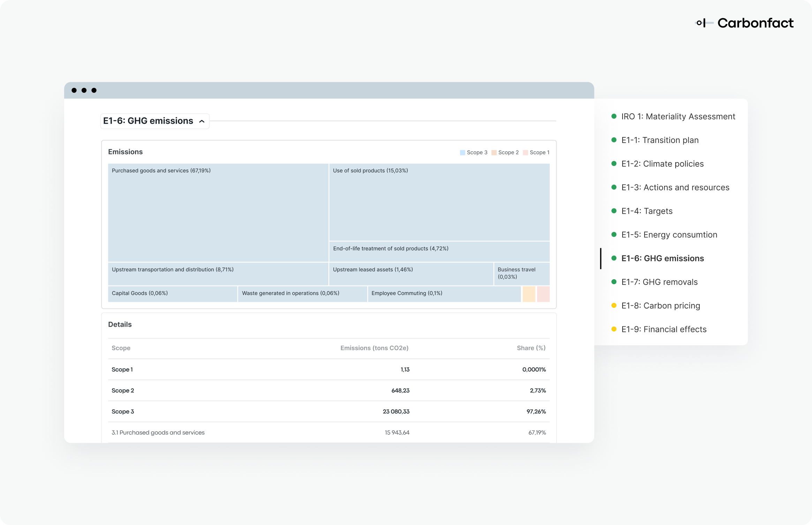Go to E1-1: Transition plan
This screenshot has height=525, width=812.
[660, 140]
